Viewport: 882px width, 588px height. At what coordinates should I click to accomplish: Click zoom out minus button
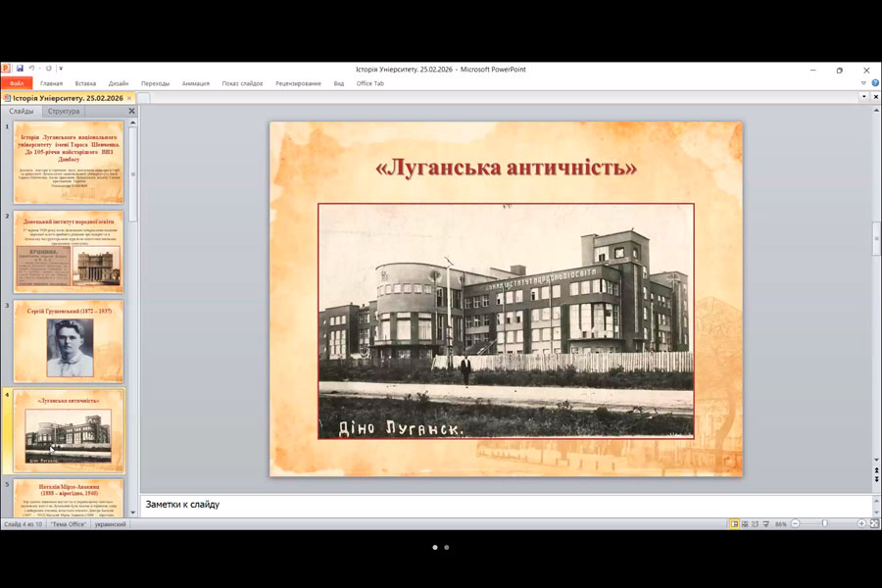794,524
